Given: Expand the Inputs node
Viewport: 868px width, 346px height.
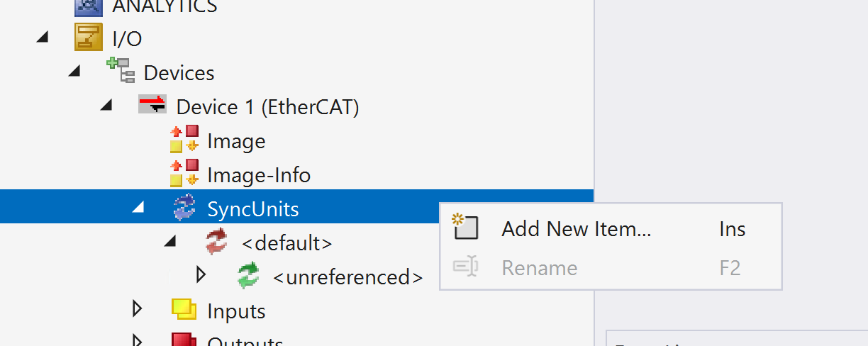Looking at the screenshot, I should pyautogui.click(x=138, y=309).
